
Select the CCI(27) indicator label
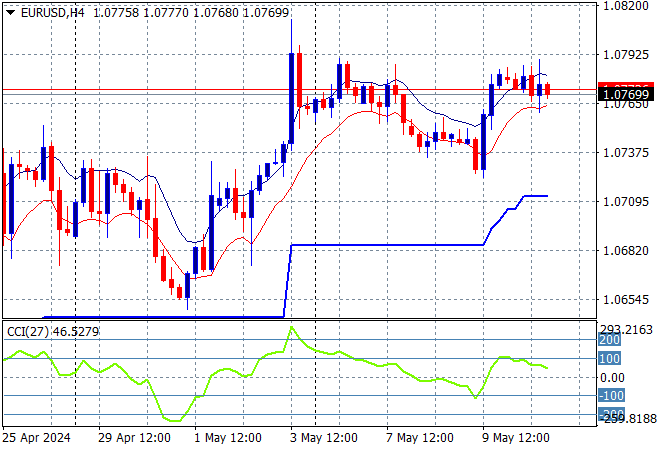[28, 332]
